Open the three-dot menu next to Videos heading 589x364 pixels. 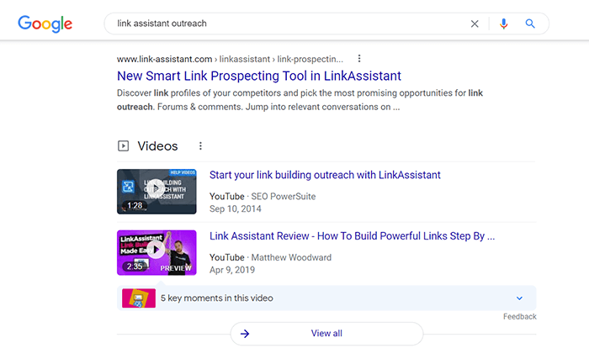click(x=200, y=146)
